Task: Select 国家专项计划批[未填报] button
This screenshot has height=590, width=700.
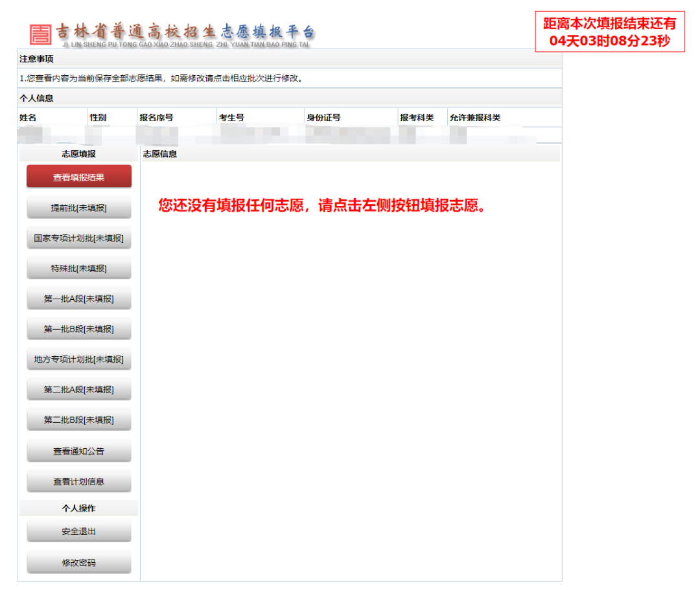Action: (78, 238)
